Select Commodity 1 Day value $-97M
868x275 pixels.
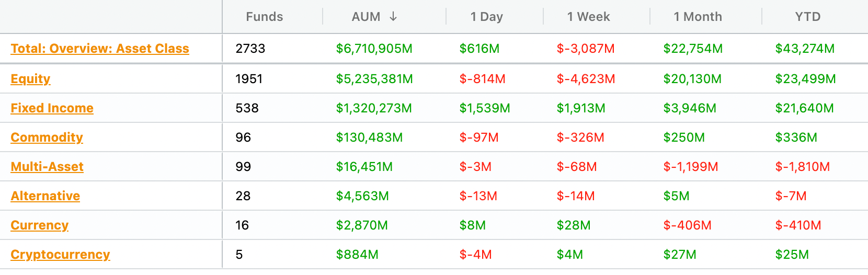click(479, 137)
